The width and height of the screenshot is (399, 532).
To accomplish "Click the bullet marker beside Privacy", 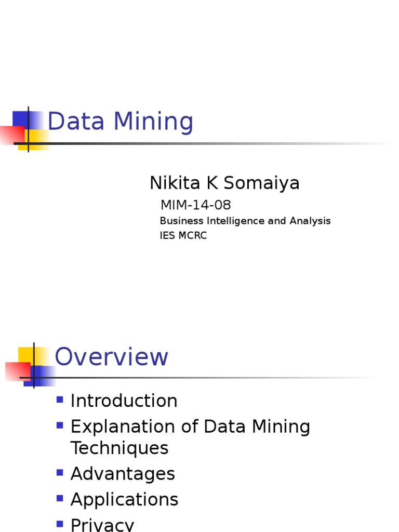I will [60, 524].
